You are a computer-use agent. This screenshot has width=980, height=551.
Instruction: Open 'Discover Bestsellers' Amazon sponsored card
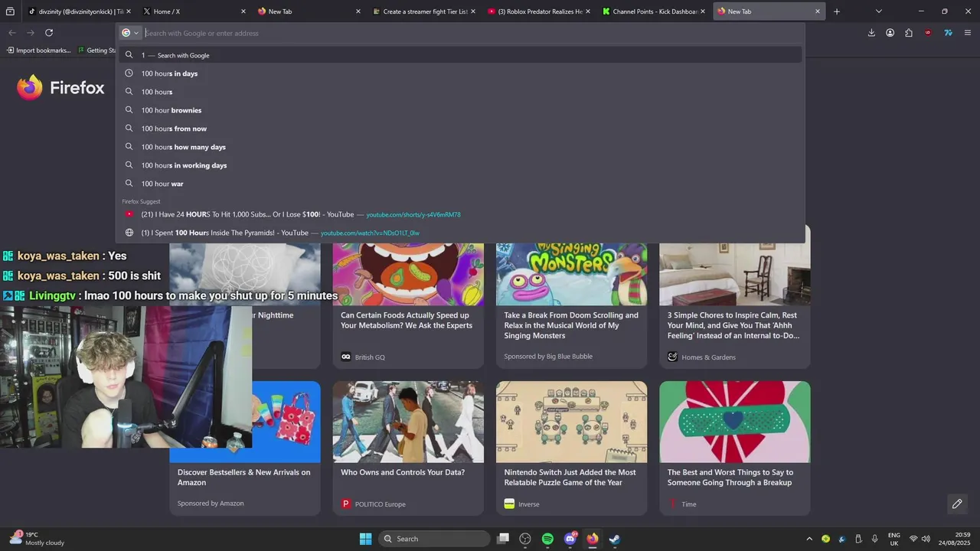(244, 478)
